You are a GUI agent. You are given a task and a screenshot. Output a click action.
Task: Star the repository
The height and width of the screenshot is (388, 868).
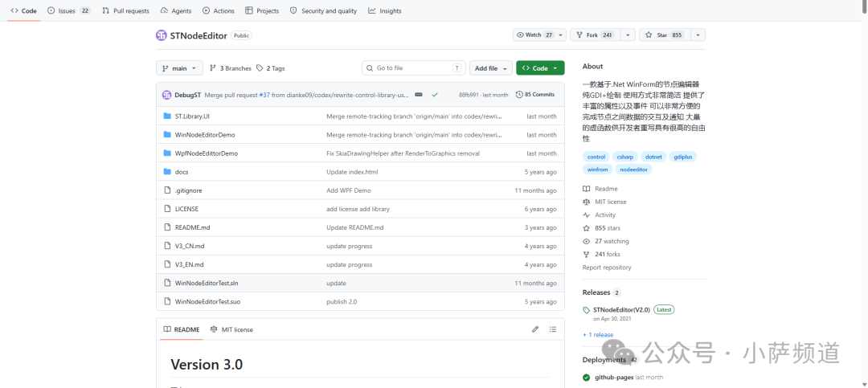point(665,35)
